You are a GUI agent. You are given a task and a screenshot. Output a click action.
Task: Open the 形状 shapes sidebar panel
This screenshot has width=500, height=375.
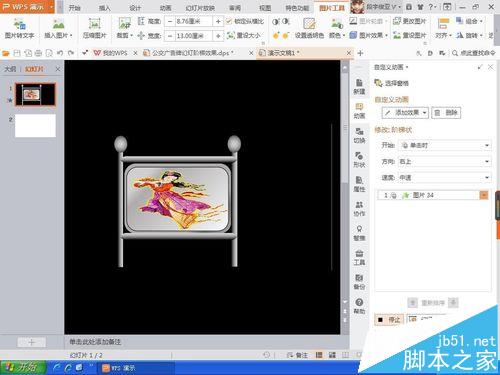click(x=359, y=160)
